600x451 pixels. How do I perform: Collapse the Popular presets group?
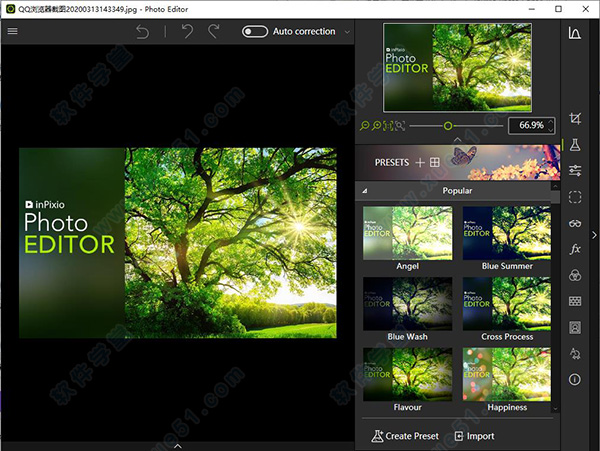pos(365,190)
